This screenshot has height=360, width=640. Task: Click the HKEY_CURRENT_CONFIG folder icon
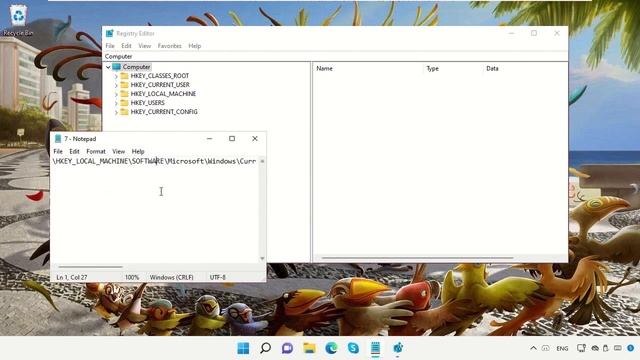124,111
